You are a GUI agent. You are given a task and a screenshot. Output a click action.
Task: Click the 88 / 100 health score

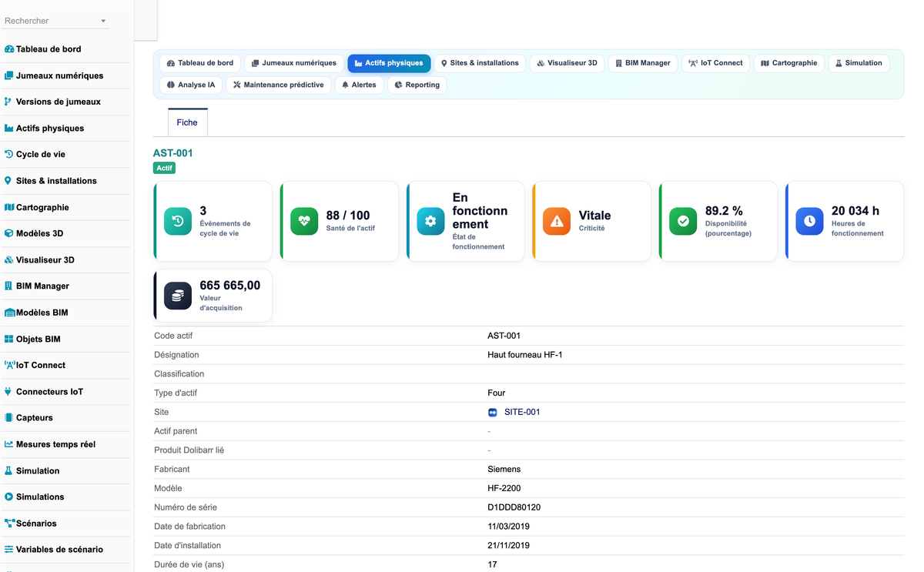point(348,216)
